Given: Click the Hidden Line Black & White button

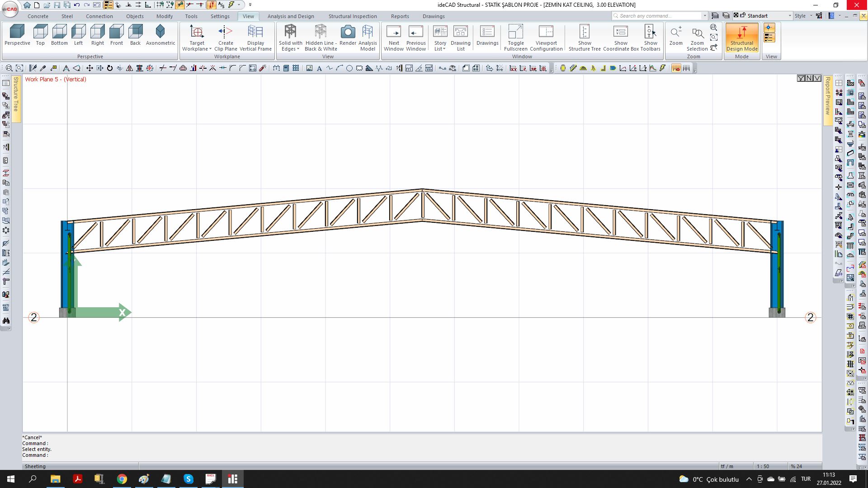Looking at the screenshot, I should click(320, 38).
